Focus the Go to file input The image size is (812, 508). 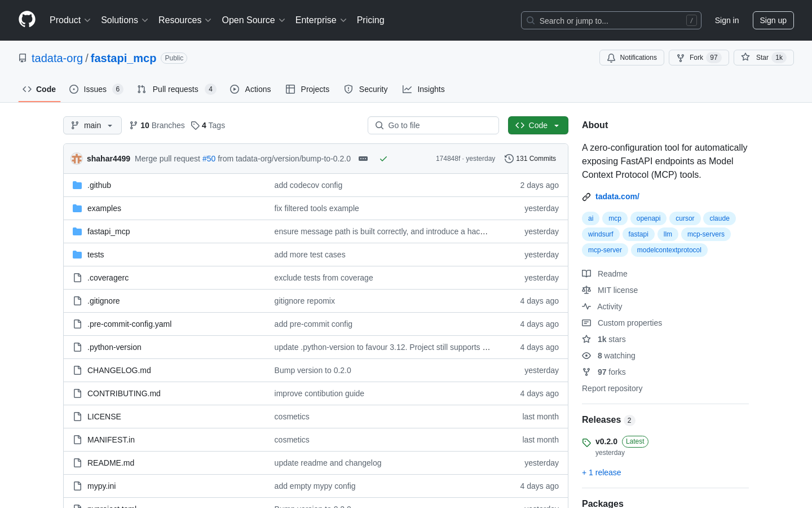click(x=433, y=125)
